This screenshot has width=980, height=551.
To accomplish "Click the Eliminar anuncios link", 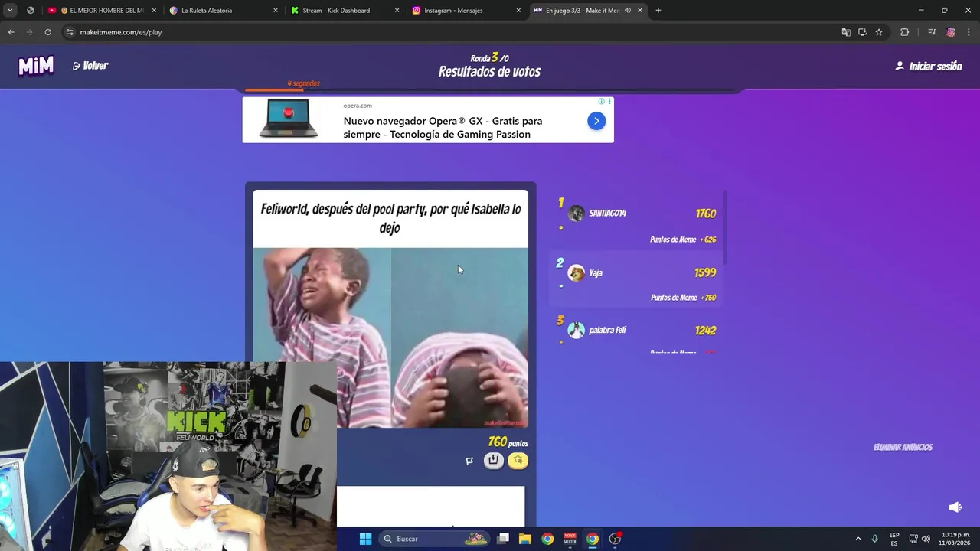I will [x=903, y=448].
